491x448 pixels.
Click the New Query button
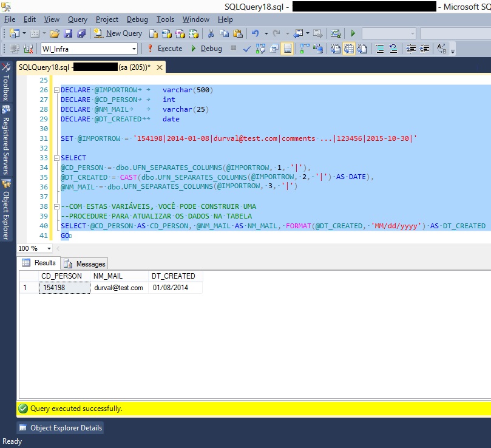coord(119,34)
